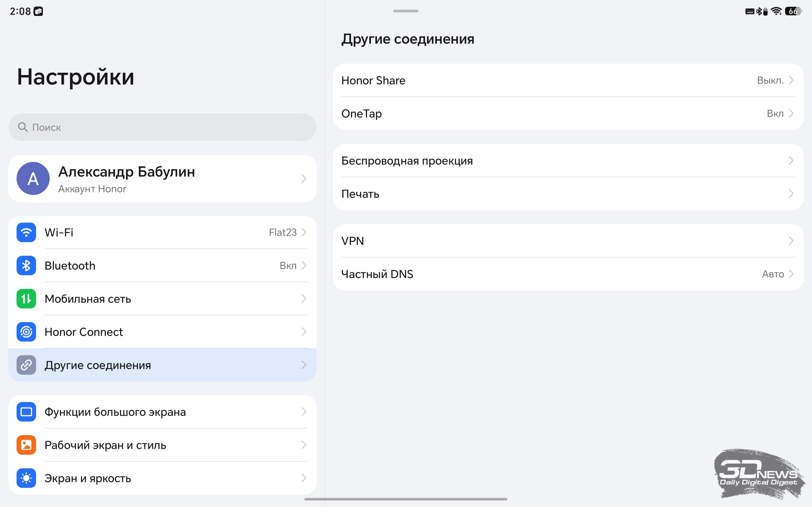The image size is (812, 507).
Task: Tap the clock showing 2:08
Action: coord(20,11)
